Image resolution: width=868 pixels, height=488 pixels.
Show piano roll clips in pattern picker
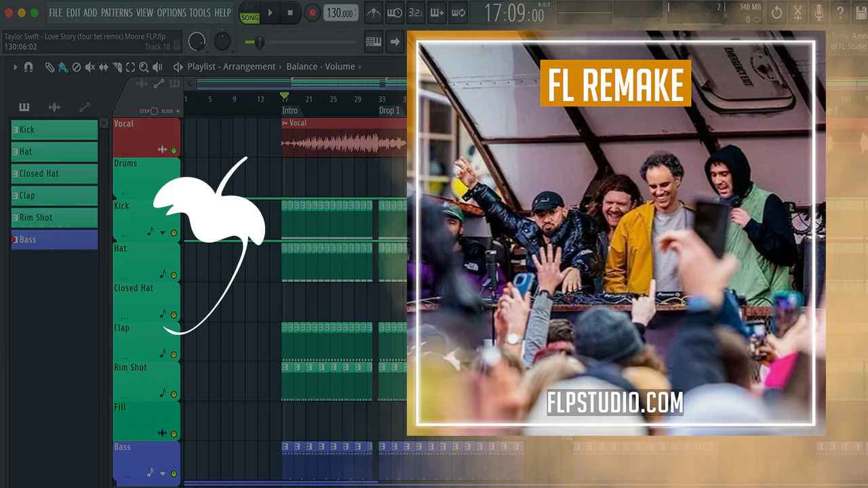point(24,107)
